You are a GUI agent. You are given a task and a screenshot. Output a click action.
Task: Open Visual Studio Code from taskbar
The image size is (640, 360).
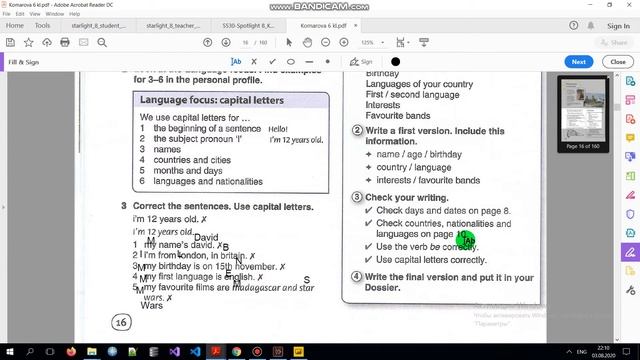(195, 351)
